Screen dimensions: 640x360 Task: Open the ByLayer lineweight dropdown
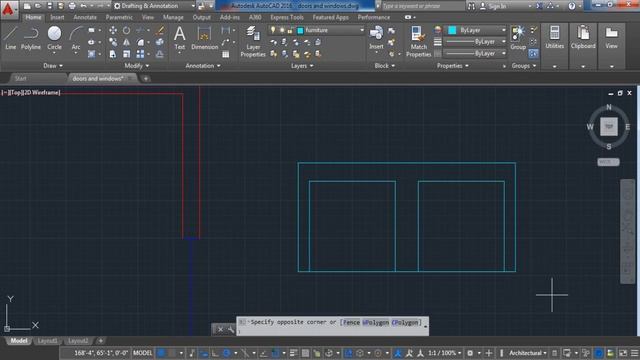click(475, 42)
